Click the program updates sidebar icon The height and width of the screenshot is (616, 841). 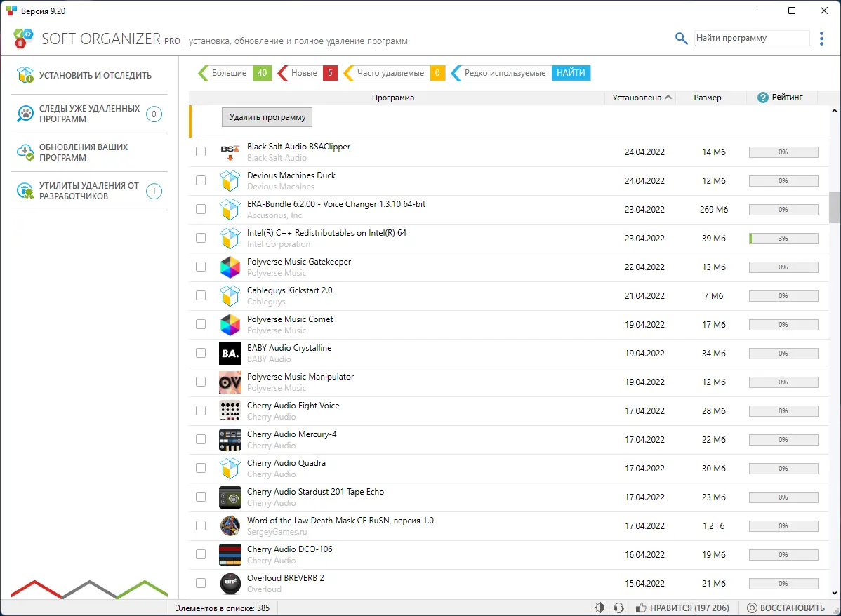pos(25,152)
